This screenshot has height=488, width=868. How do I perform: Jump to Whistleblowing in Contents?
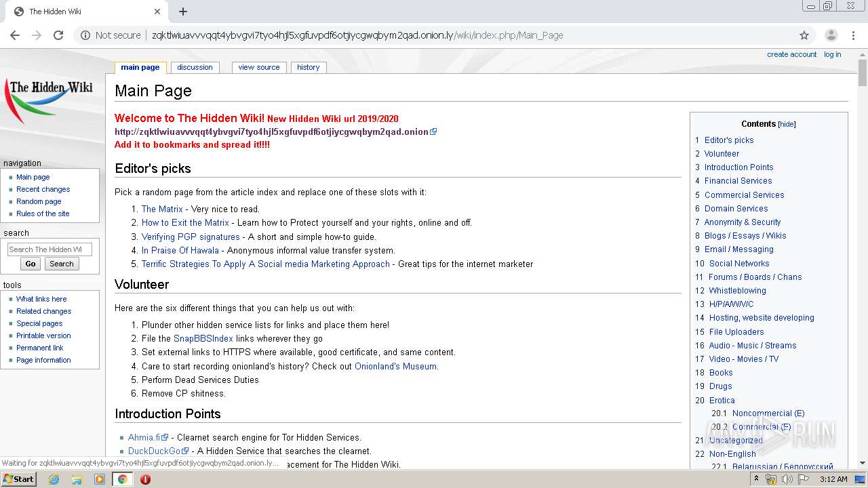click(737, 291)
